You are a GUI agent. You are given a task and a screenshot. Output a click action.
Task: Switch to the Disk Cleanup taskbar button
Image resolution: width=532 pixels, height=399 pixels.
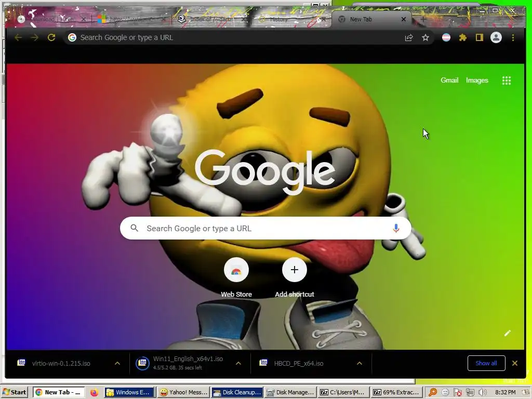237,392
